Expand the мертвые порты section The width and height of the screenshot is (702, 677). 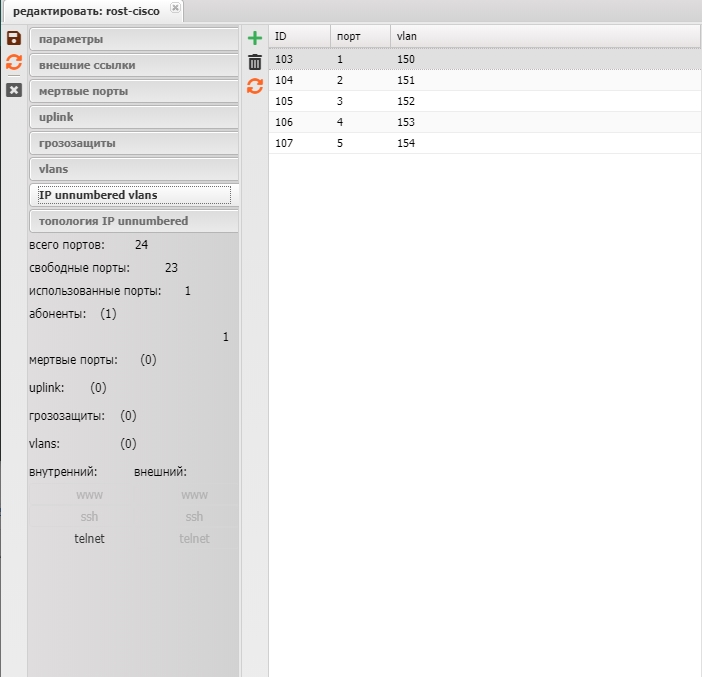133,91
